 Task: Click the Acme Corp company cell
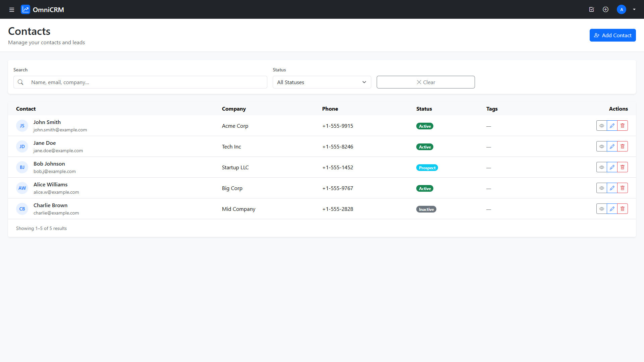point(235,126)
